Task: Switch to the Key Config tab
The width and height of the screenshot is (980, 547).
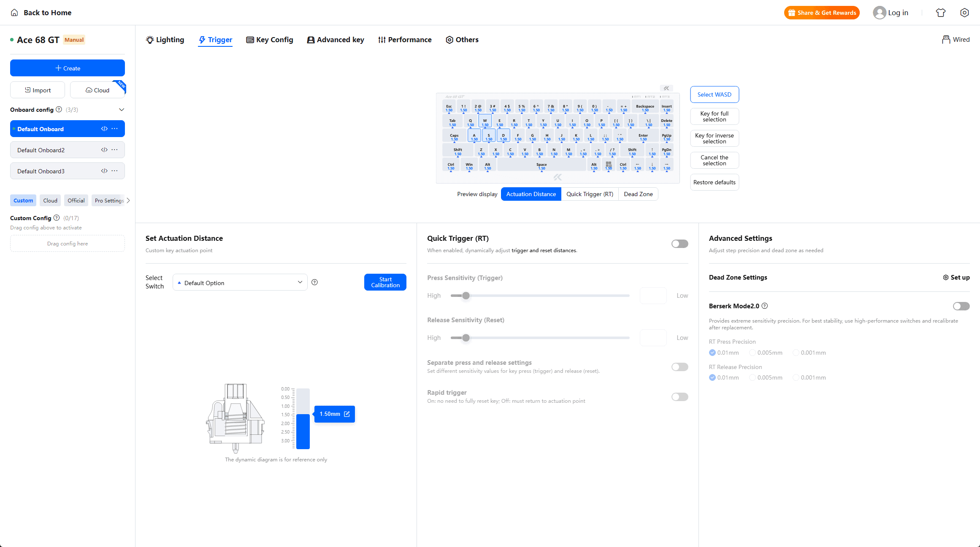Action: (270, 40)
